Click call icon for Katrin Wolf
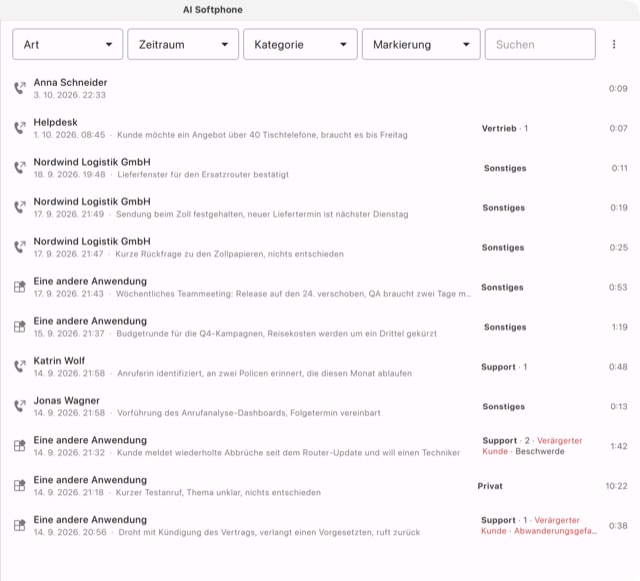The width and height of the screenshot is (640, 581). coord(20,367)
